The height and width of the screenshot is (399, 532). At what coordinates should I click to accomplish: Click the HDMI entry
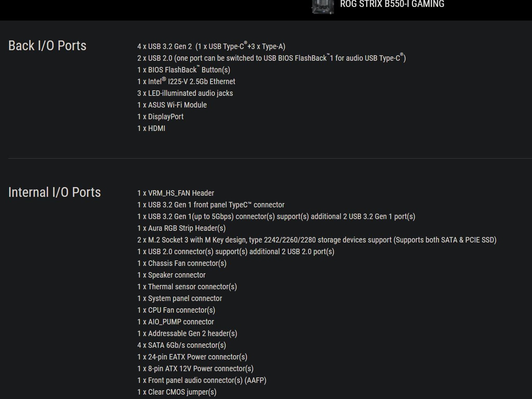[x=151, y=128]
